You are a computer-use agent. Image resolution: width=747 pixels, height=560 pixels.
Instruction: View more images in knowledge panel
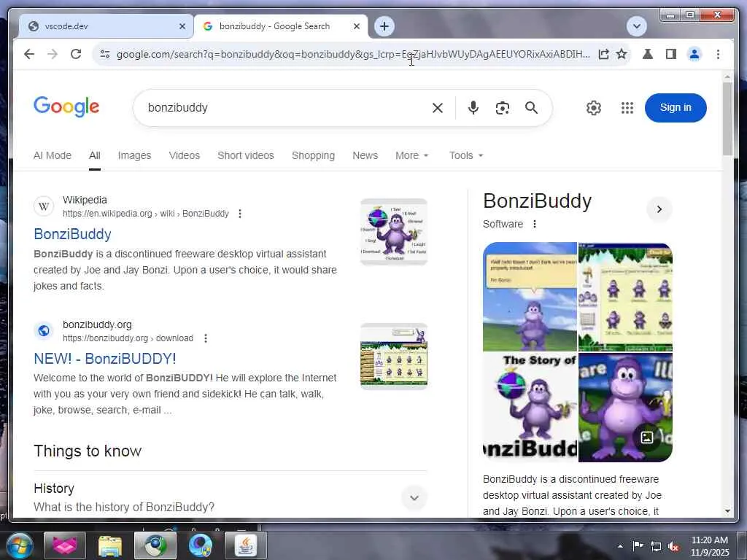tap(647, 437)
